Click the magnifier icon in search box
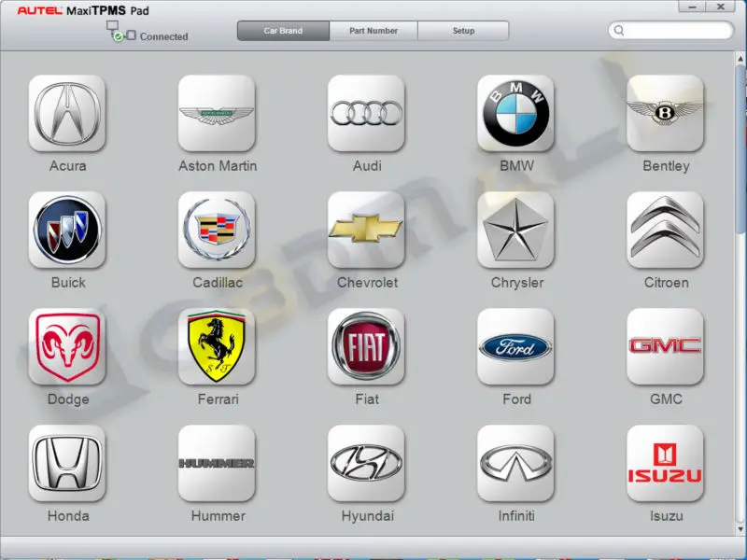Viewport: 747px width, 560px height. [619, 31]
